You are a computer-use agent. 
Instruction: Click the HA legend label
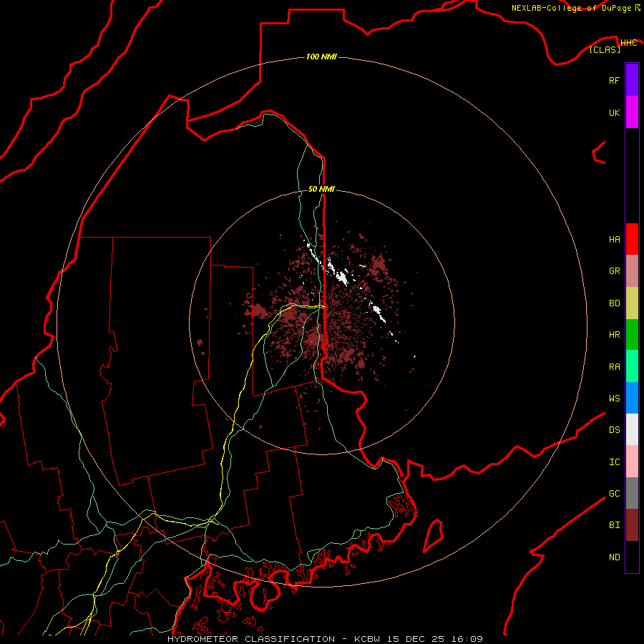pos(614,239)
